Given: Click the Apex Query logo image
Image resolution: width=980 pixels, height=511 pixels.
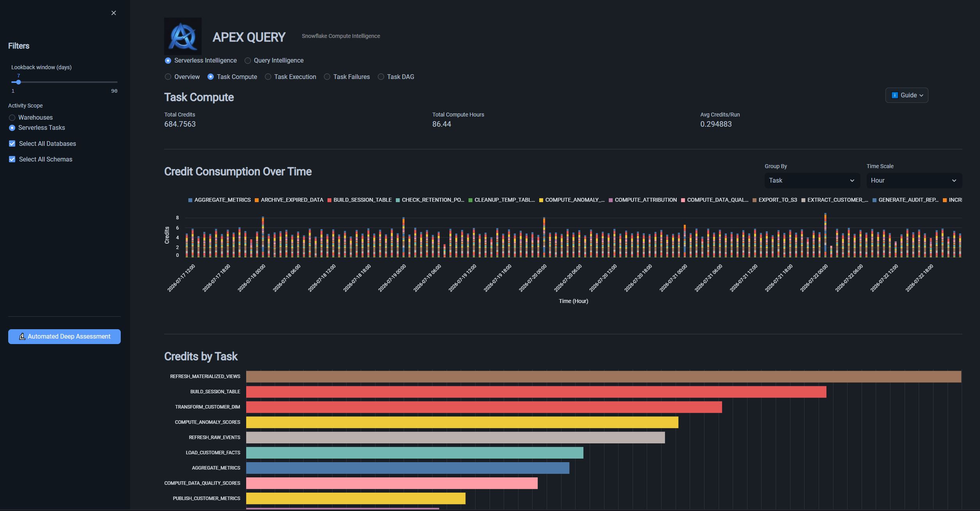Looking at the screenshot, I should (x=182, y=36).
